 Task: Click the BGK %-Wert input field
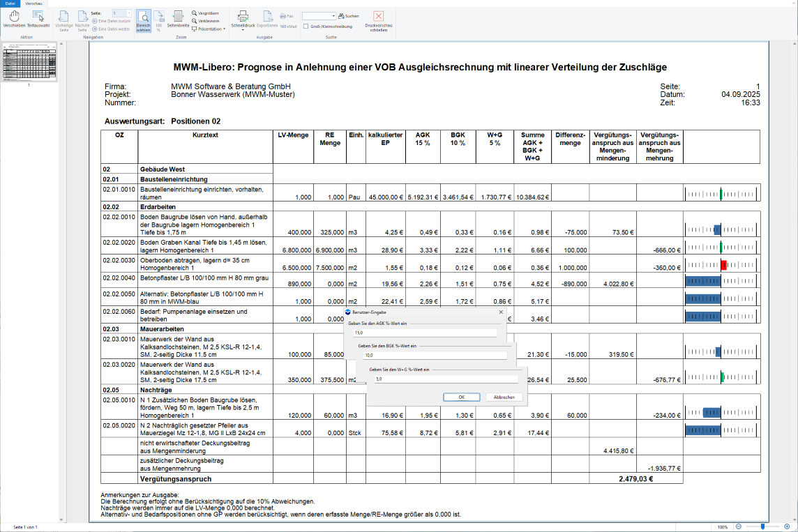pos(435,356)
